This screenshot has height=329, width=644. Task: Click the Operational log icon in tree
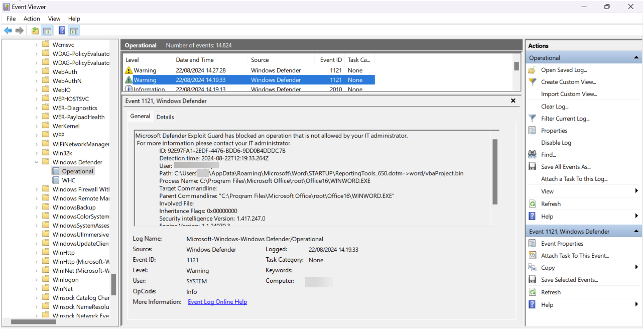[x=56, y=171]
